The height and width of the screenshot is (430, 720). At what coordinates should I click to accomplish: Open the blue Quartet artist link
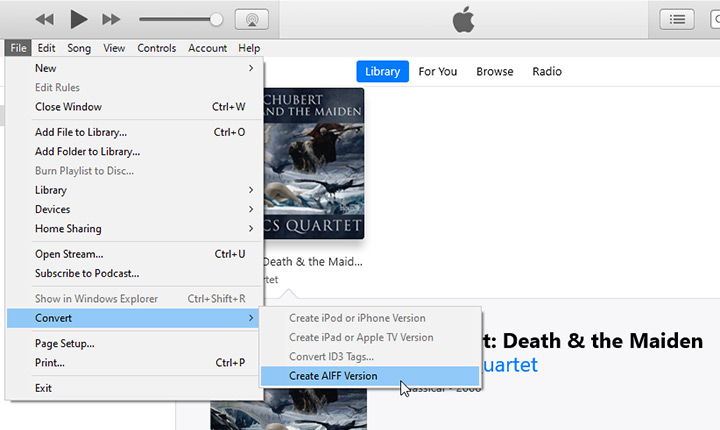510,365
